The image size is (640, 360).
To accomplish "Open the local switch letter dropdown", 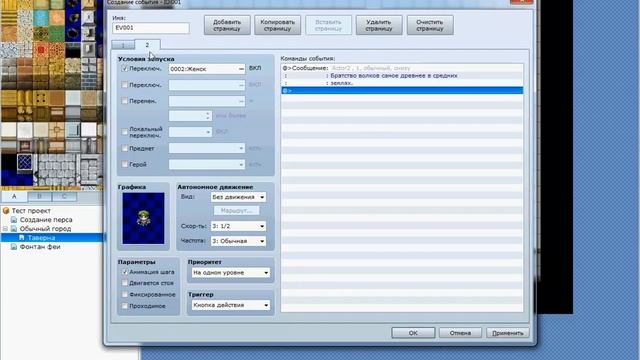I will point(190,132).
